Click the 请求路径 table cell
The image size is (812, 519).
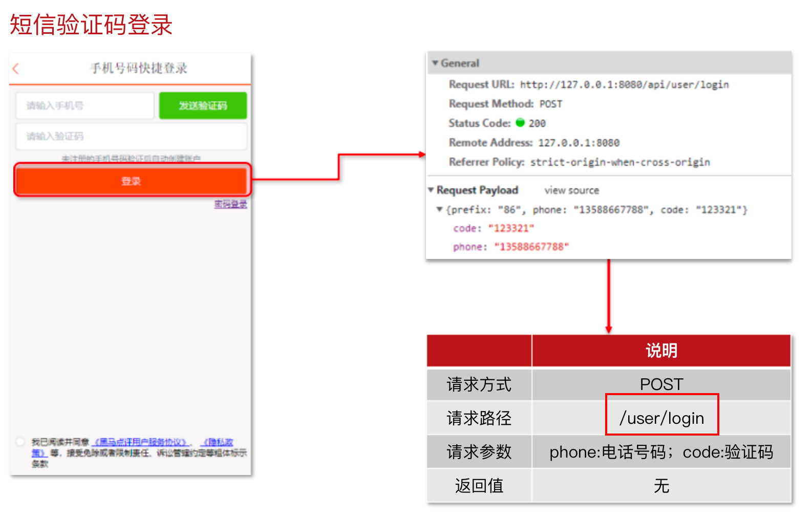click(479, 418)
